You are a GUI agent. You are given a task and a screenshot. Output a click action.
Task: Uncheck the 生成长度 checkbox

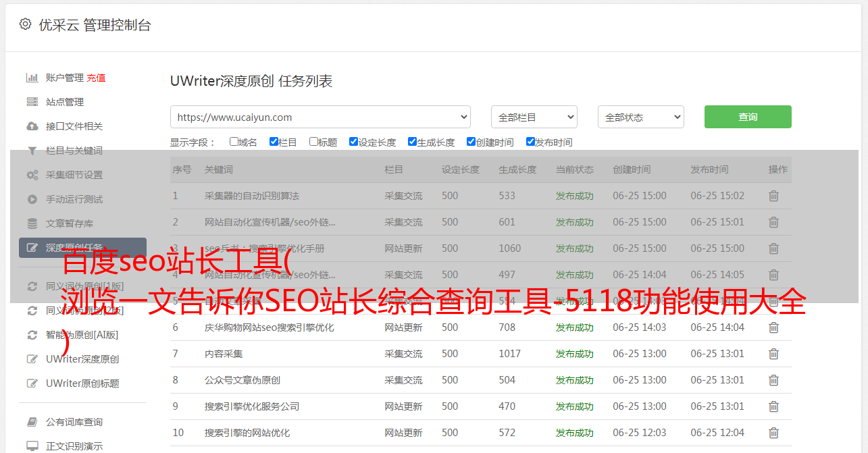coord(412,142)
